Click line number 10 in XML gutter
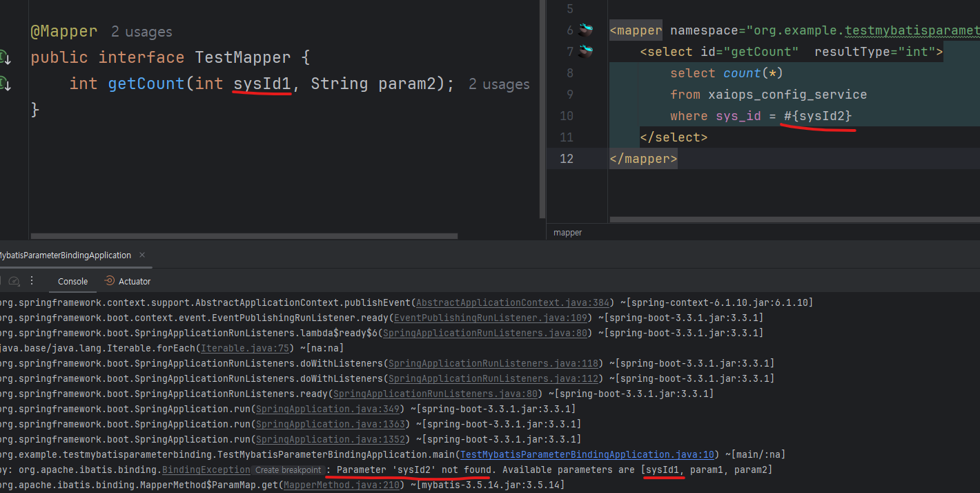 pos(566,116)
